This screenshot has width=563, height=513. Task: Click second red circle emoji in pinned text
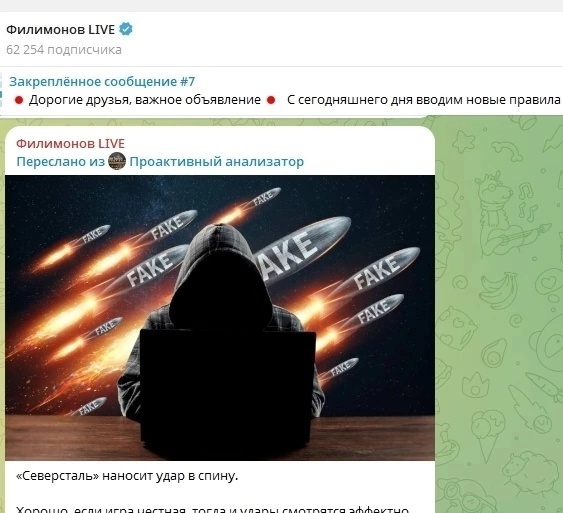pyautogui.click(x=271, y=100)
